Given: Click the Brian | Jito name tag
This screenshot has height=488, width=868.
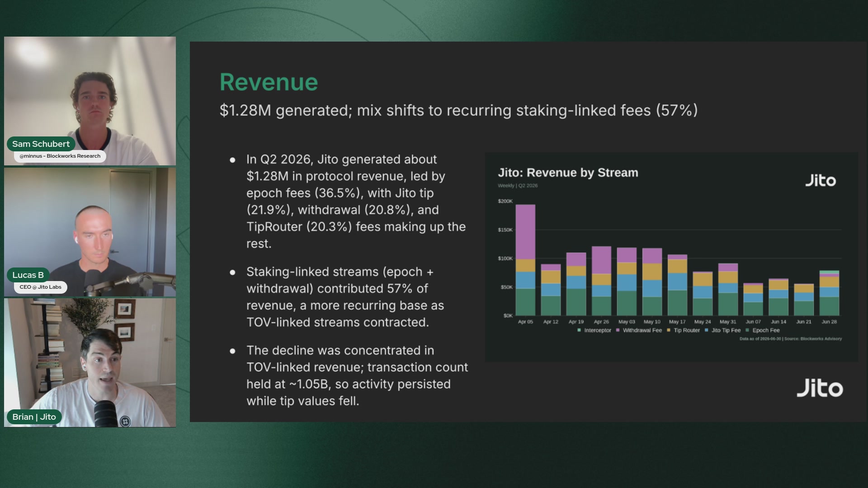Looking at the screenshot, I should [x=34, y=417].
